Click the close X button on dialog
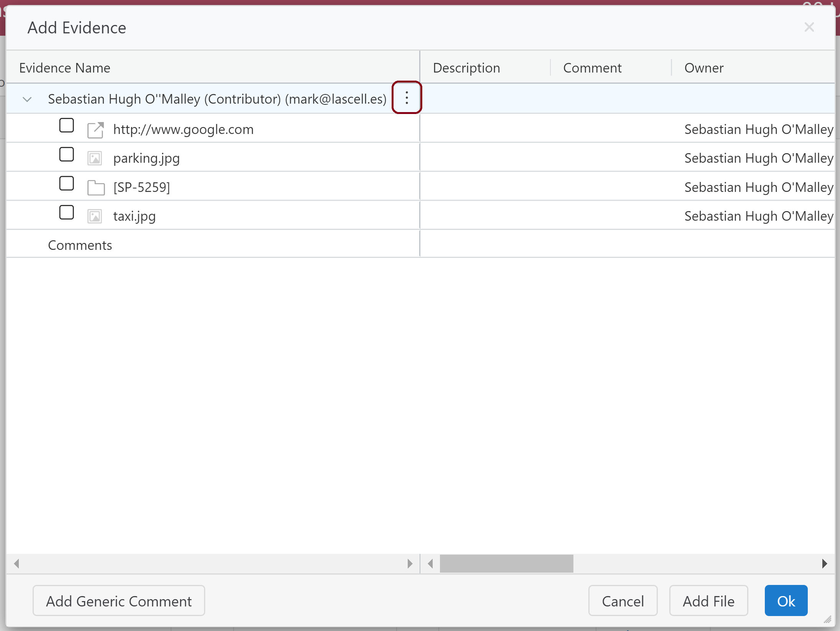 click(809, 27)
